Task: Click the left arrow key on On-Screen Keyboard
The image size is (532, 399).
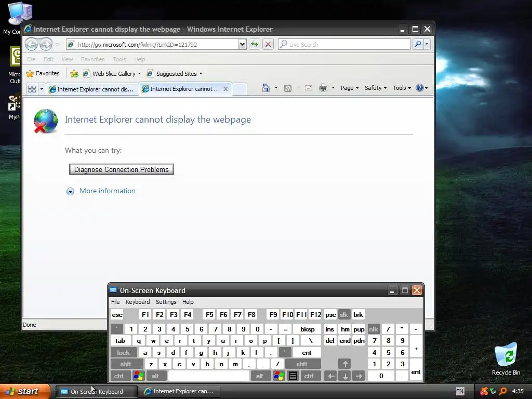Action: pos(331,376)
